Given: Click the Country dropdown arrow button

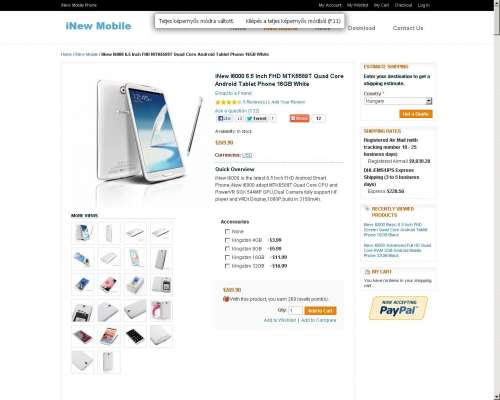Looking at the screenshot, I should [x=429, y=101].
